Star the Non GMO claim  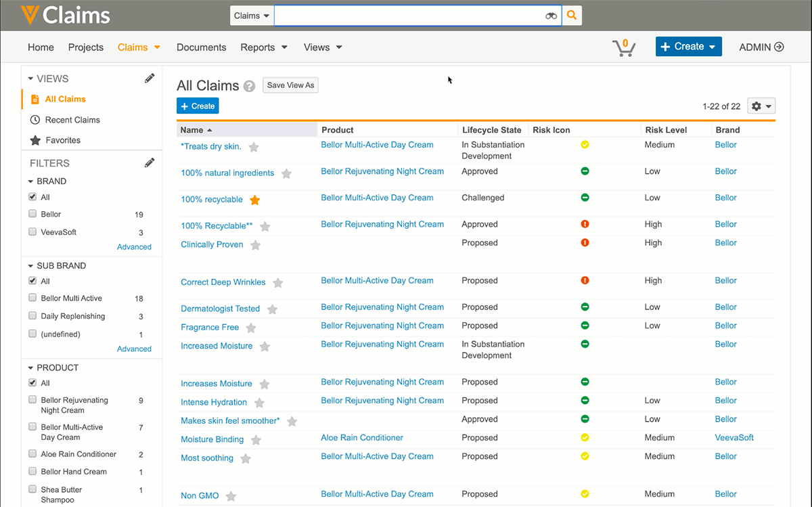(231, 496)
